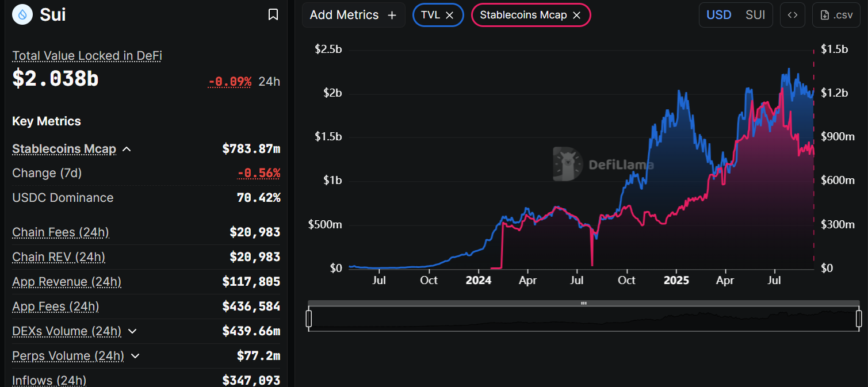Switch chart denomination to USD

pyautogui.click(x=718, y=15)
